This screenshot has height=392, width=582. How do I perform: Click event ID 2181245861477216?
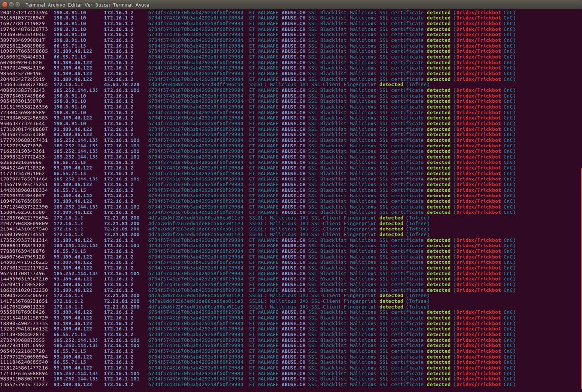24,368
